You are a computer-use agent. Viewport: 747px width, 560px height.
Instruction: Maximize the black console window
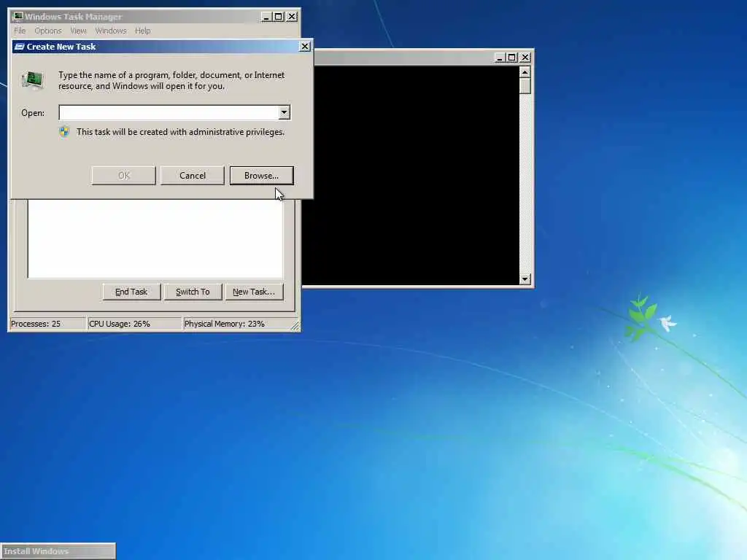511,58
